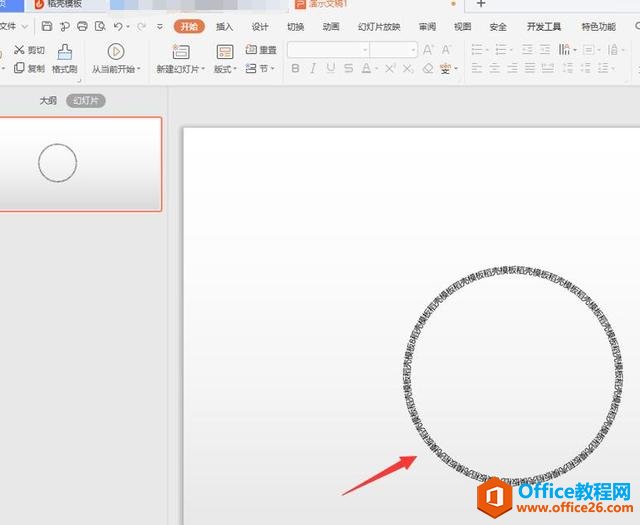The height and width of the screenshot is (525, 640).
Task: Open the Insert (插入) ribbon tab
Action: (224, 27)
